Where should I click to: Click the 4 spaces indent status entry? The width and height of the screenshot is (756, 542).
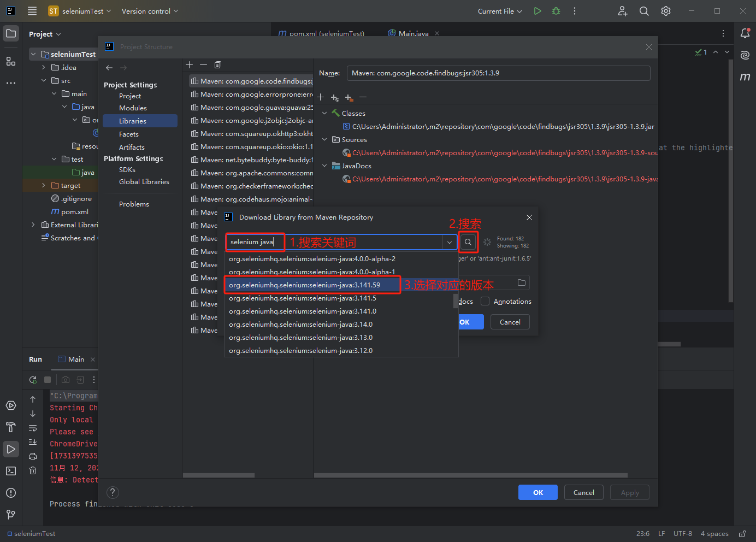tap(714, 534)
